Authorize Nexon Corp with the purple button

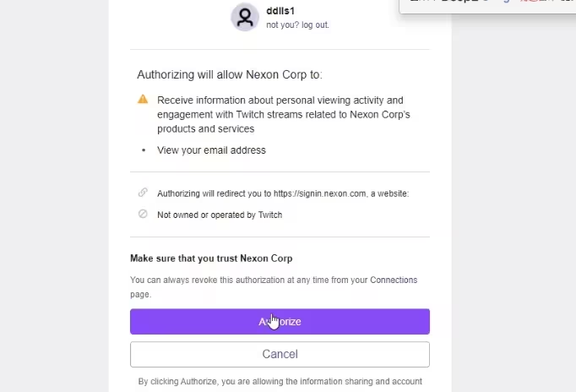pyautogui.click(x=280, y=322)
